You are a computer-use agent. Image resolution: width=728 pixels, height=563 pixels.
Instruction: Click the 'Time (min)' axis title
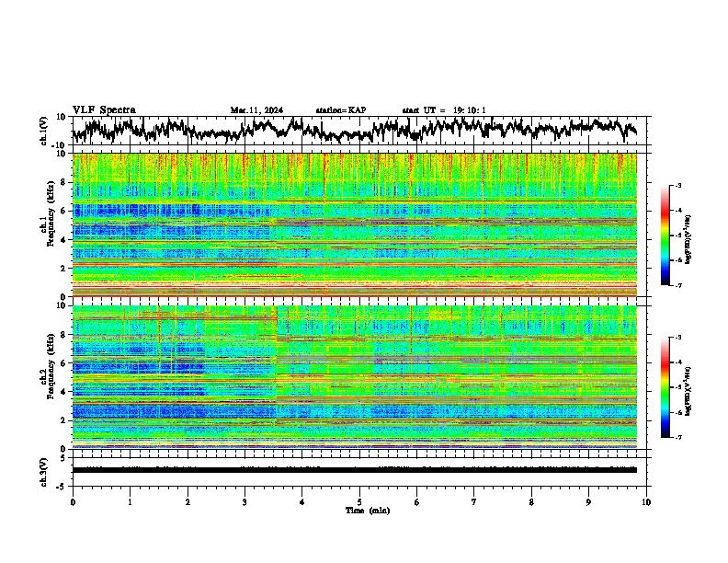coord(368,511)
